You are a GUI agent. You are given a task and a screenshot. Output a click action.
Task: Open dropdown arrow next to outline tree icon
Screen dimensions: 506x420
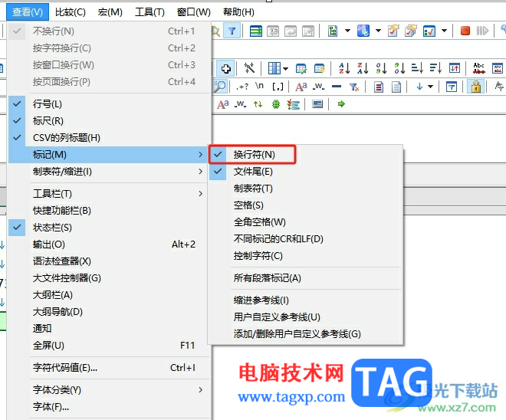pos(347,31)
